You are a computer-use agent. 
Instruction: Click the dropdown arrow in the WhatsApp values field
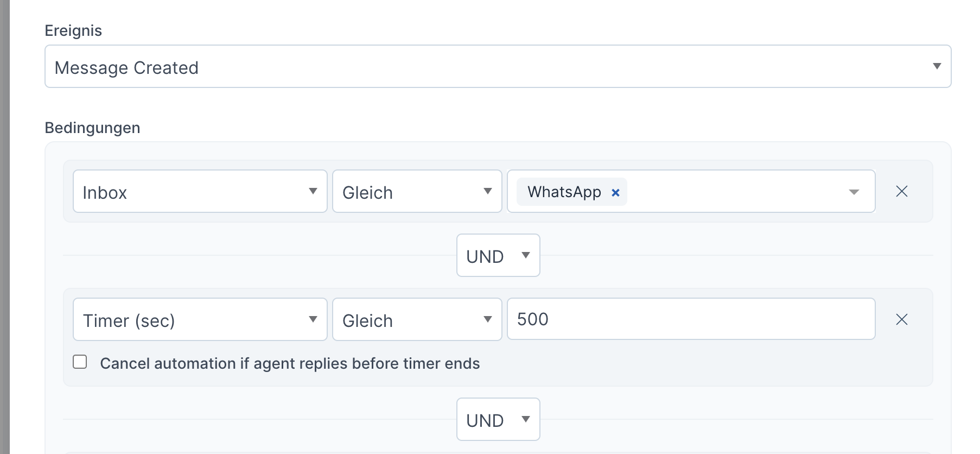tap(854, 191)
